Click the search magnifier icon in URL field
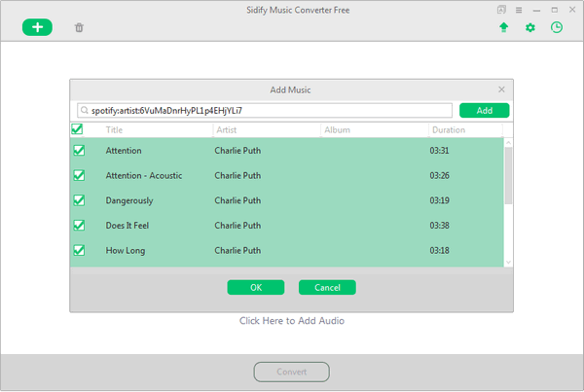The height and width of the screenshot is (392, 584). click(x=85, y=110)
